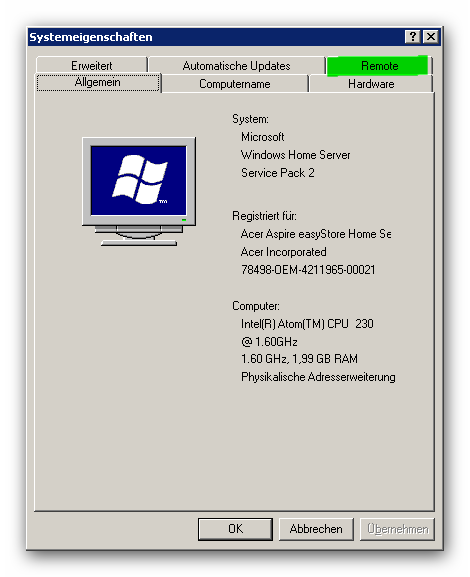Click the Windows Home Server text

296,155
